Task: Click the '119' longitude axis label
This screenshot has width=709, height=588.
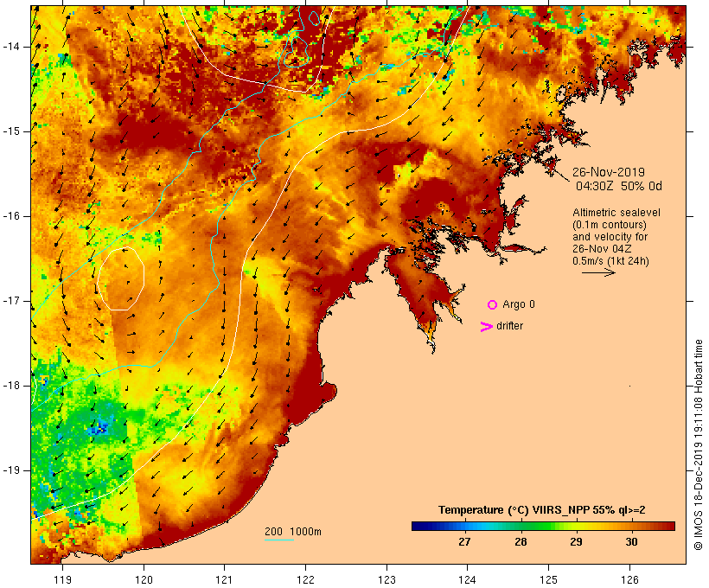Action: point(62,579)
